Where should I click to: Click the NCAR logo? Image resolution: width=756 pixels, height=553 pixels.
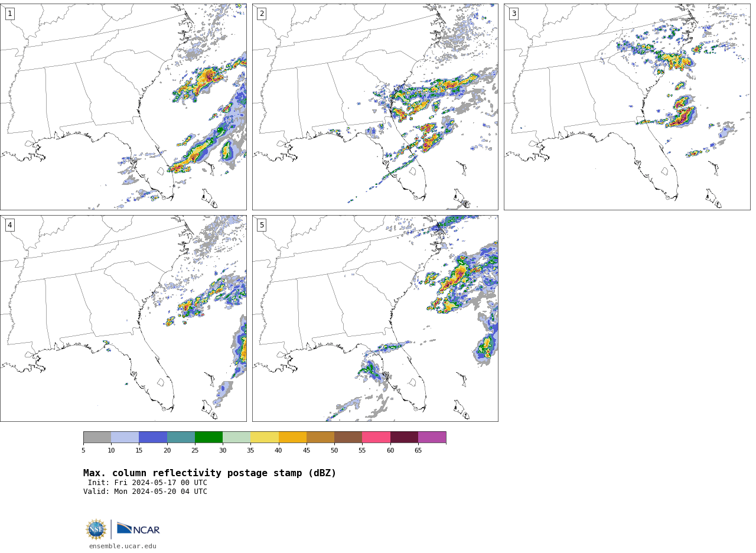pos(138,529)
